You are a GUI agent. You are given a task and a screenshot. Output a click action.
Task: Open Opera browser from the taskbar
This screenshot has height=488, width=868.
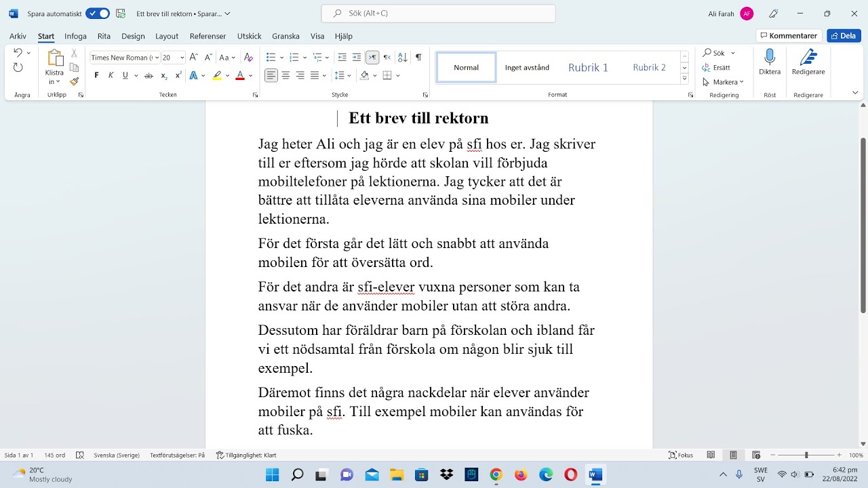pyautogui.click(x=570, y=474)
